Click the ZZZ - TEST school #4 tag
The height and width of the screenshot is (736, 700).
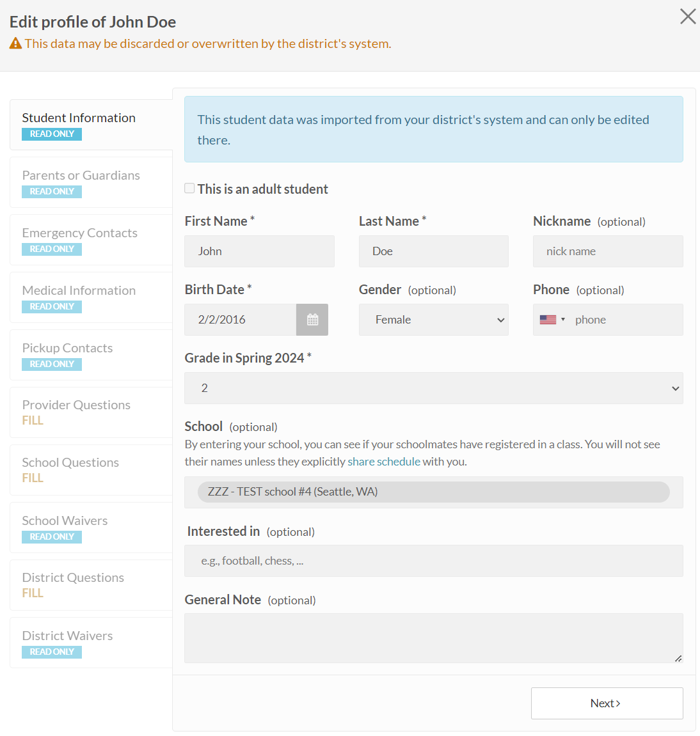point(434,492)
